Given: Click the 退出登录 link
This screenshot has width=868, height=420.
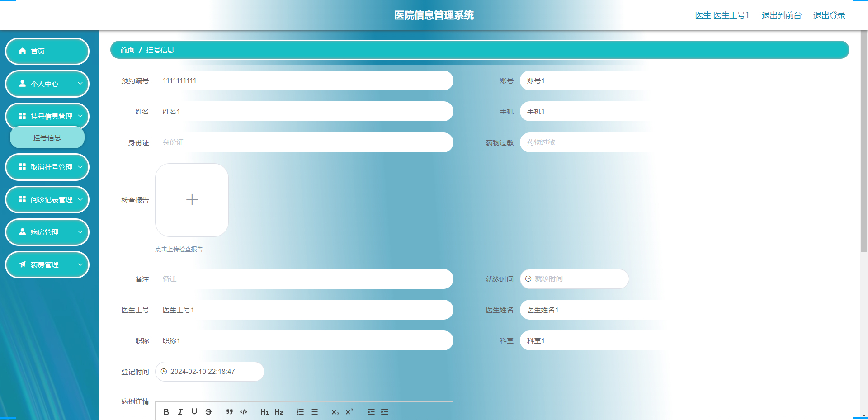Looking at the screenshot, I should [x=829, y=15].
